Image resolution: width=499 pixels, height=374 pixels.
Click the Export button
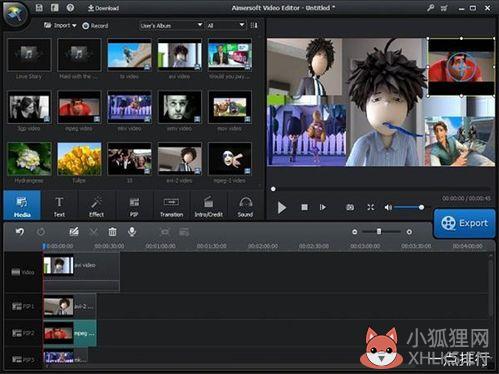(465, 223)
